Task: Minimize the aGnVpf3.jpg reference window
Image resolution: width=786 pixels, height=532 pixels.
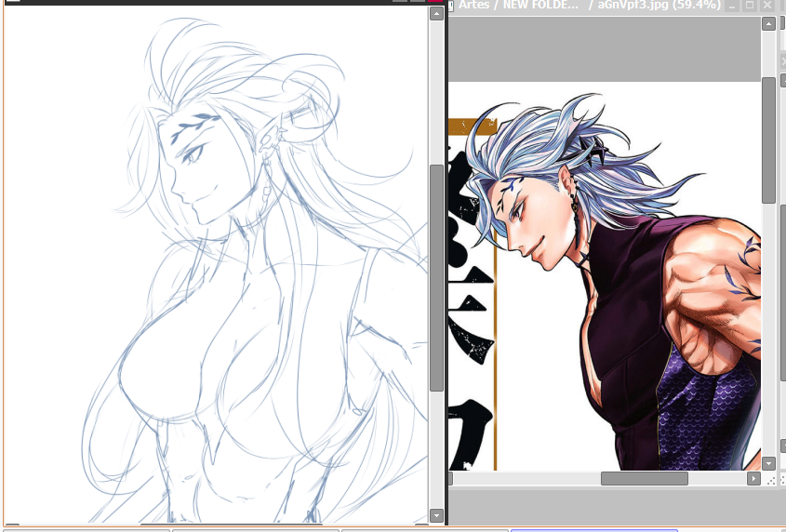Action: coord(732,6)
